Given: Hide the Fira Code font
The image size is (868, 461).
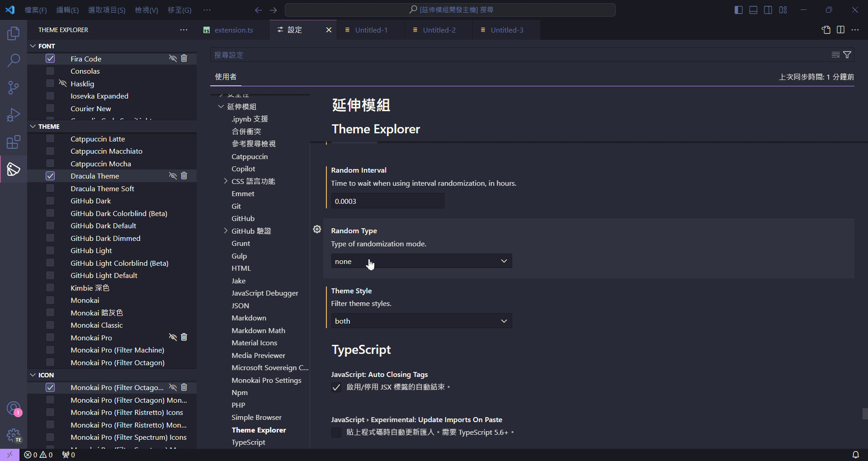Looking at the screenshot, I should tap(173, 58).
